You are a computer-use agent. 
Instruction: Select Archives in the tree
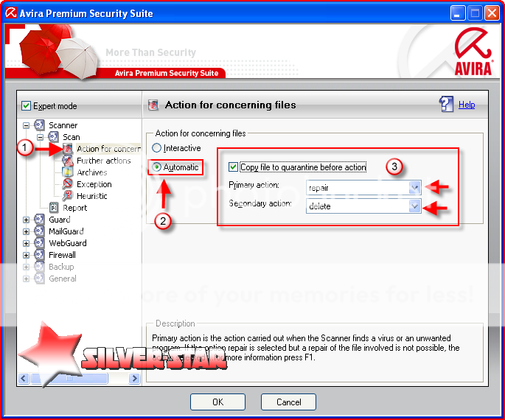[x=92, y=172]
